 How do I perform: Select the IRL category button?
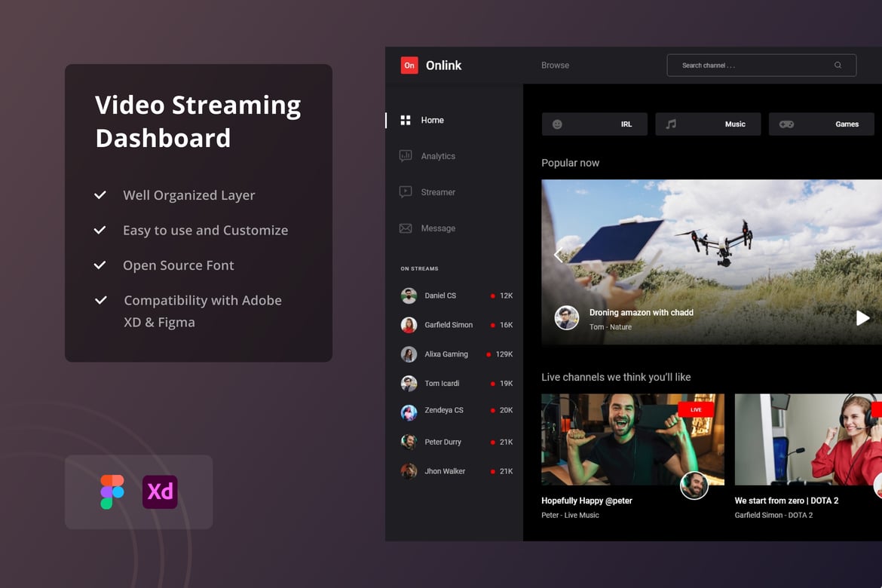click(594, 124)
